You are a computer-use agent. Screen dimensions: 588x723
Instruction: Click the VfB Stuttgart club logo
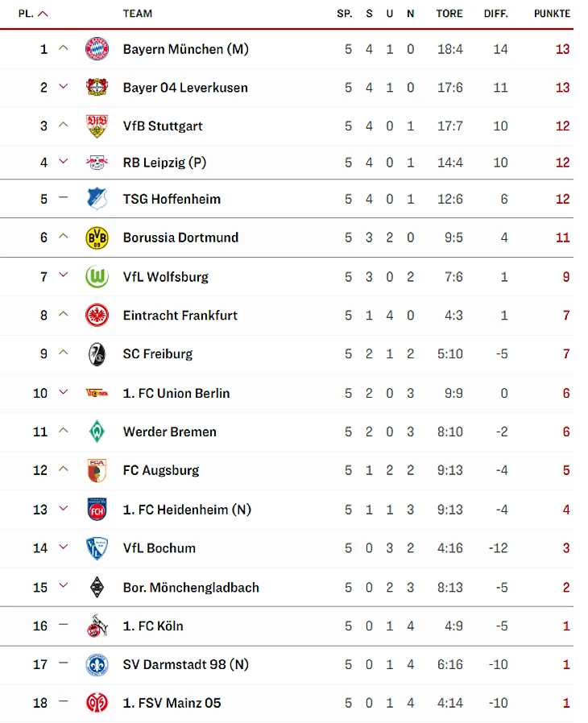pyautogui.click(x=97, y=126)
